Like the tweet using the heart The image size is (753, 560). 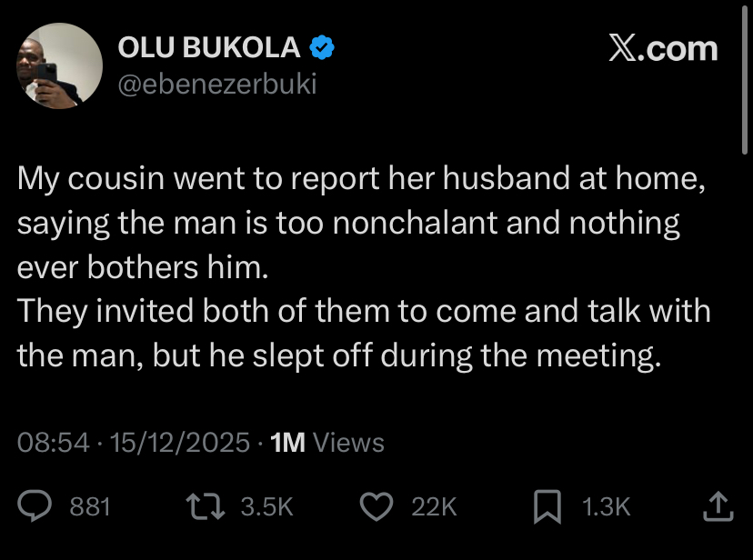376,508
